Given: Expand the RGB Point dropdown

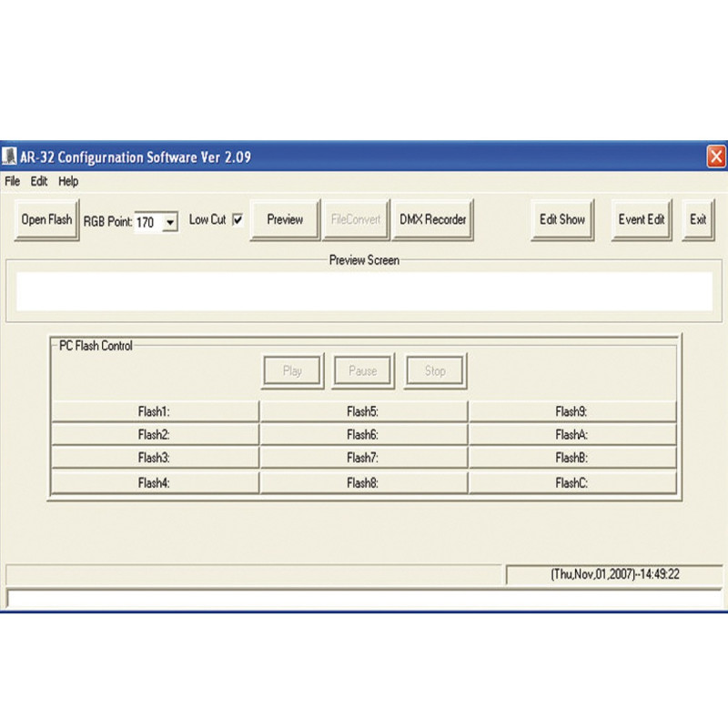Looking at the screenshot, I should pyautogui.click(x=170, y=222).
